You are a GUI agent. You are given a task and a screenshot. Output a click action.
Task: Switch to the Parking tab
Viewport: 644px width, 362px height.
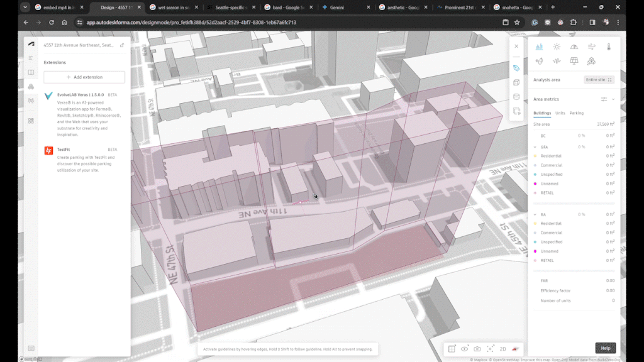pos(577,113)
